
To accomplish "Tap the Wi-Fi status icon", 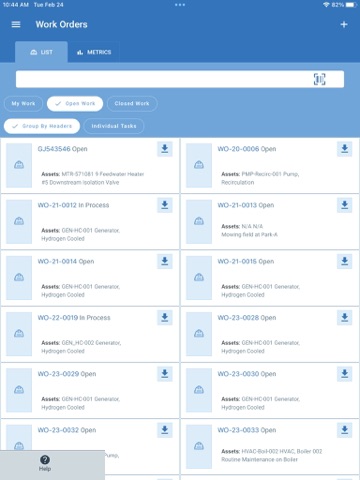I will tap(326, 5).
